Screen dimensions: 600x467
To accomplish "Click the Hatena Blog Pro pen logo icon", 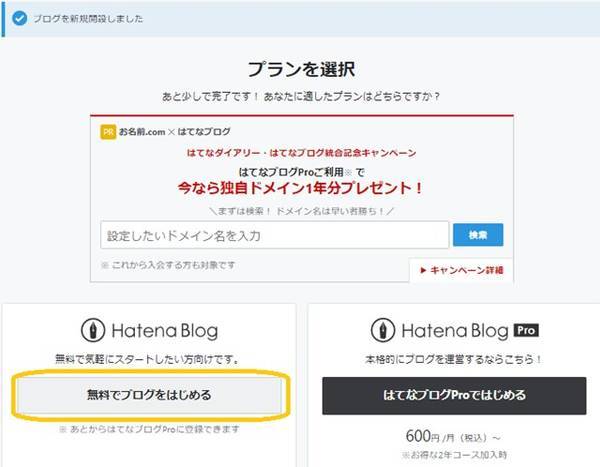I will click(383, 330).
